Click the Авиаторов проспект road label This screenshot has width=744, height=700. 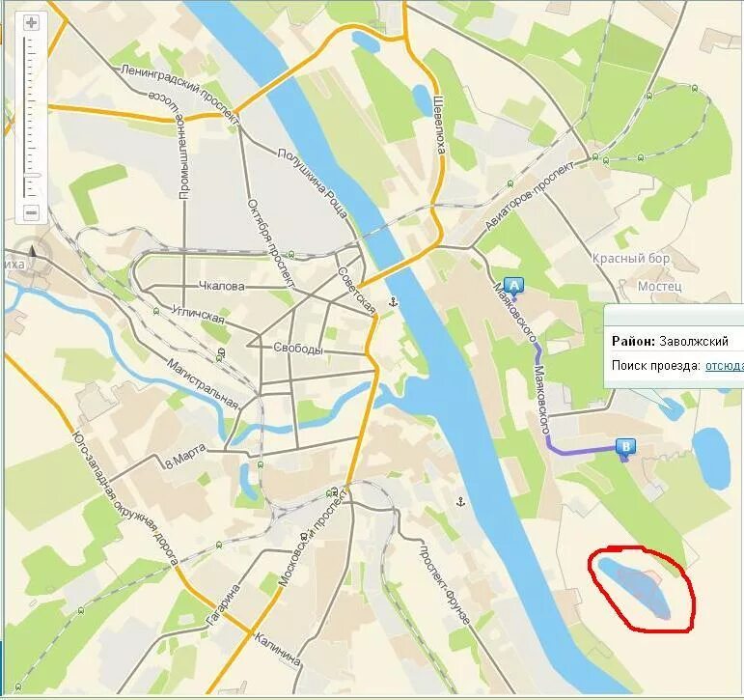[x=529, y=195]
